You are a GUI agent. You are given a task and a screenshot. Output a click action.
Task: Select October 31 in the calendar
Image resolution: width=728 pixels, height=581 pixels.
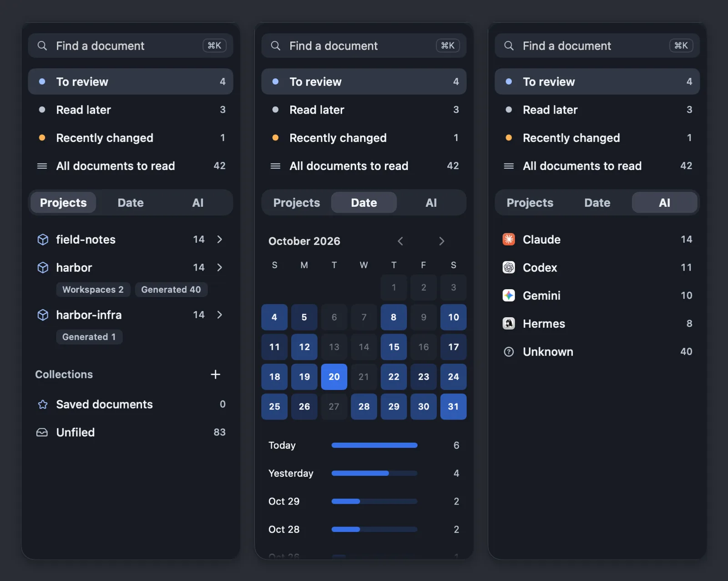pyautogui.click(x=453, y=406)
